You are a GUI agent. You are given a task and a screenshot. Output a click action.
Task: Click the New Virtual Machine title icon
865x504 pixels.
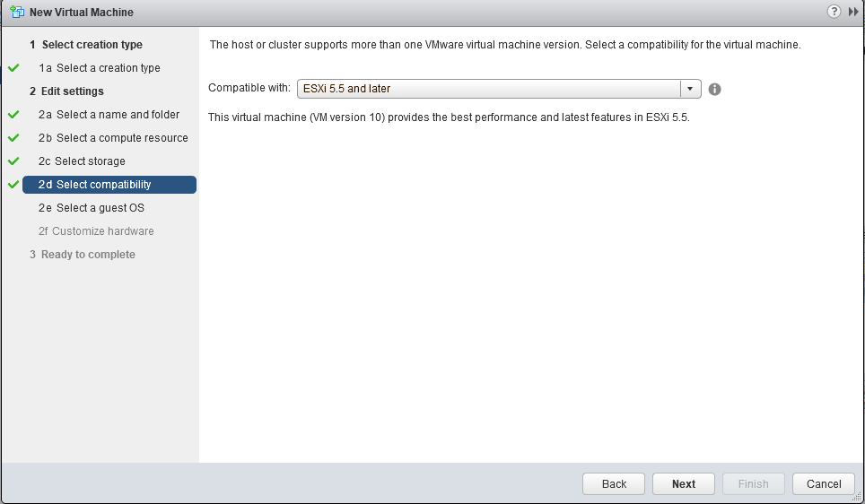coord(16,13)
